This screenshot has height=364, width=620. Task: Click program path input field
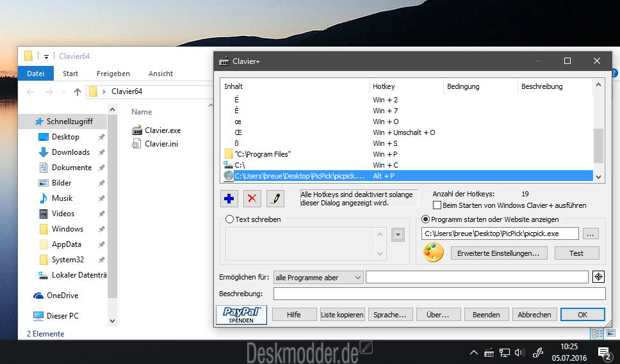(500, 233)
